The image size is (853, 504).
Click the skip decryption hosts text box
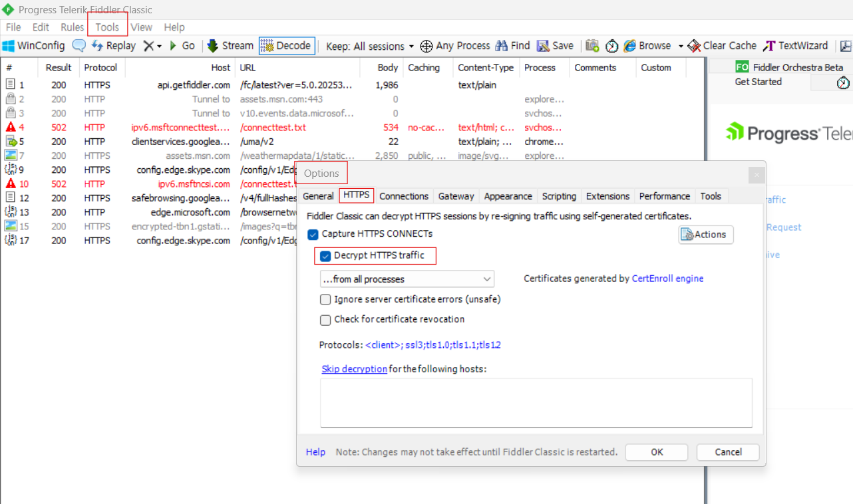[x=536, y=403]
